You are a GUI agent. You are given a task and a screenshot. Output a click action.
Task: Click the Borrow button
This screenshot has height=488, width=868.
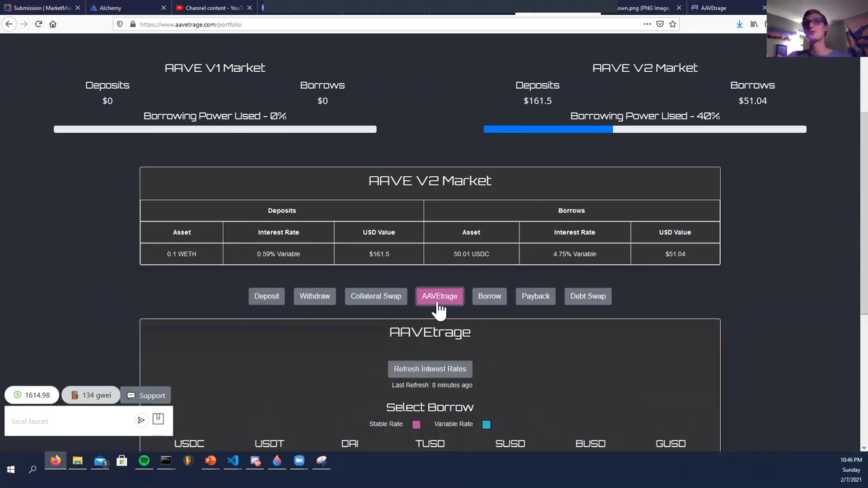pos(490,296)
